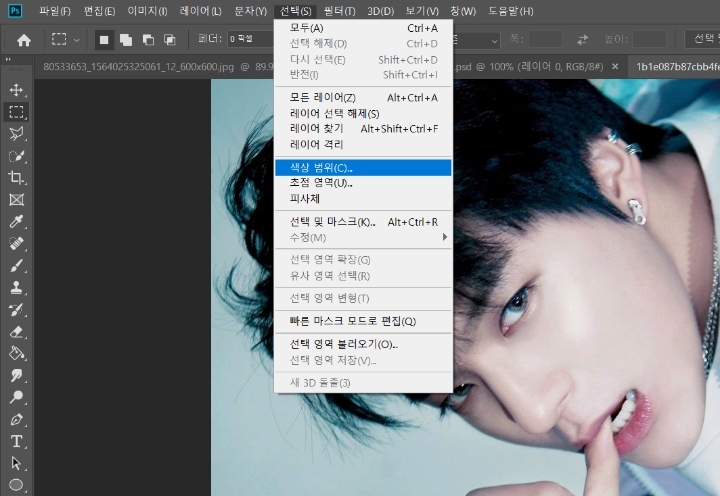720x496 pixels.
Task: Select the Clone Stamp tool
Action: click(x=16, y=287)
